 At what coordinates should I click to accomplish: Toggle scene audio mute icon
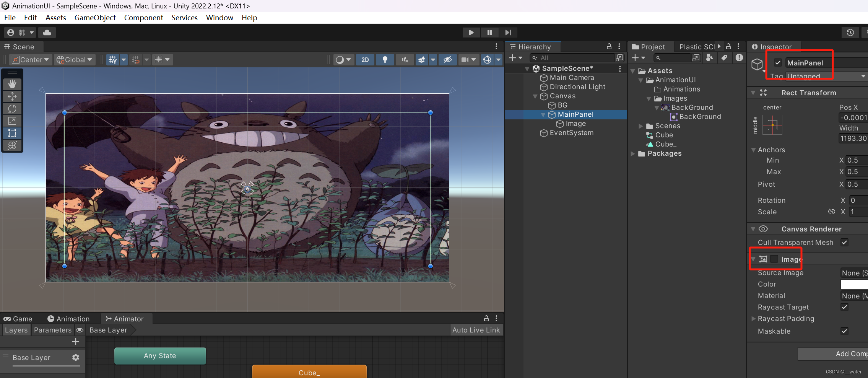click(x=405, y=60)
